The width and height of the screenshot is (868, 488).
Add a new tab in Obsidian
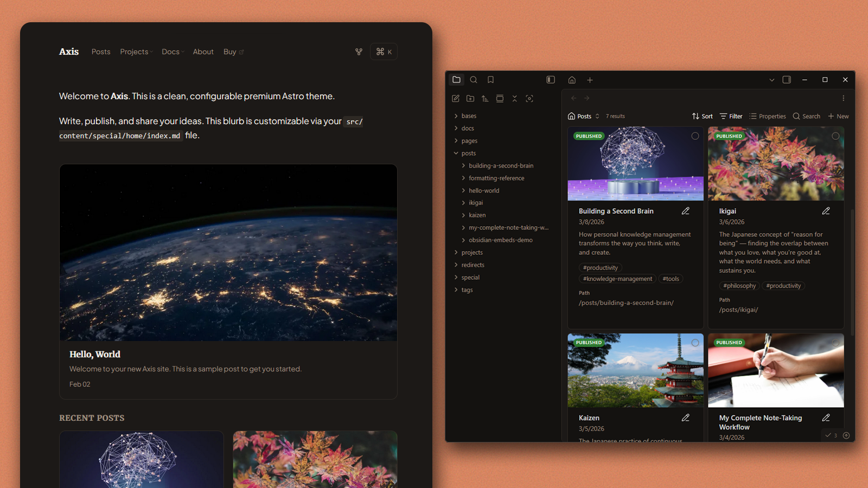point(590,80)
